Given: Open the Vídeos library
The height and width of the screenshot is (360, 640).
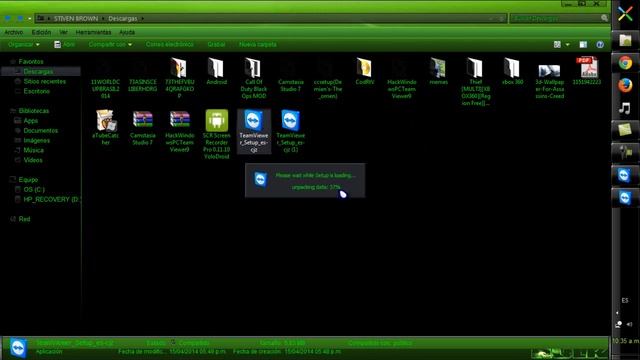Looking at the screenshot, I should coord(33,160).
